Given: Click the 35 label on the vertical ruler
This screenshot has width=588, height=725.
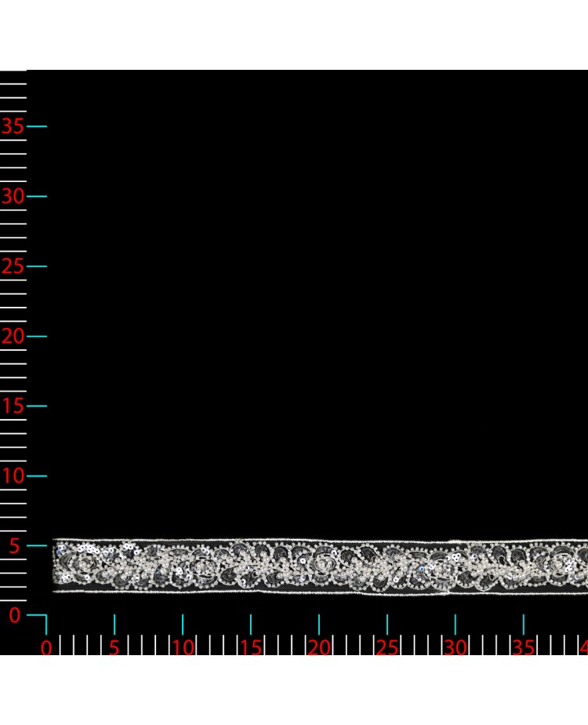Looking at the screenshot, I should point(13,126).
